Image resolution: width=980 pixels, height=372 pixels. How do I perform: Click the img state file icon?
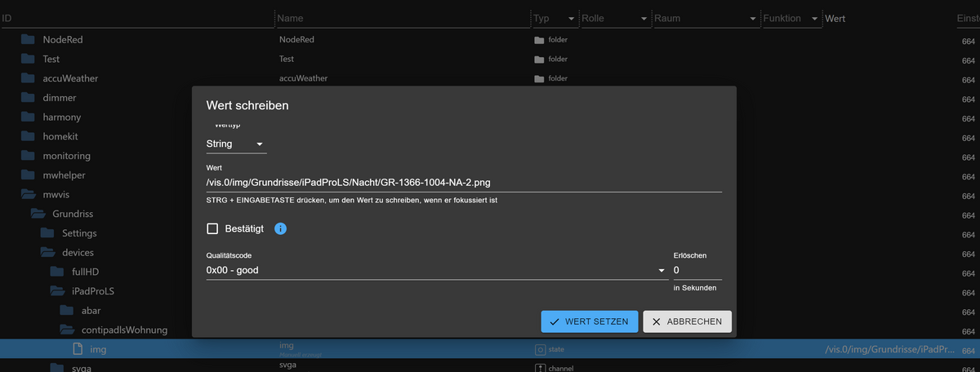point(78,349)
